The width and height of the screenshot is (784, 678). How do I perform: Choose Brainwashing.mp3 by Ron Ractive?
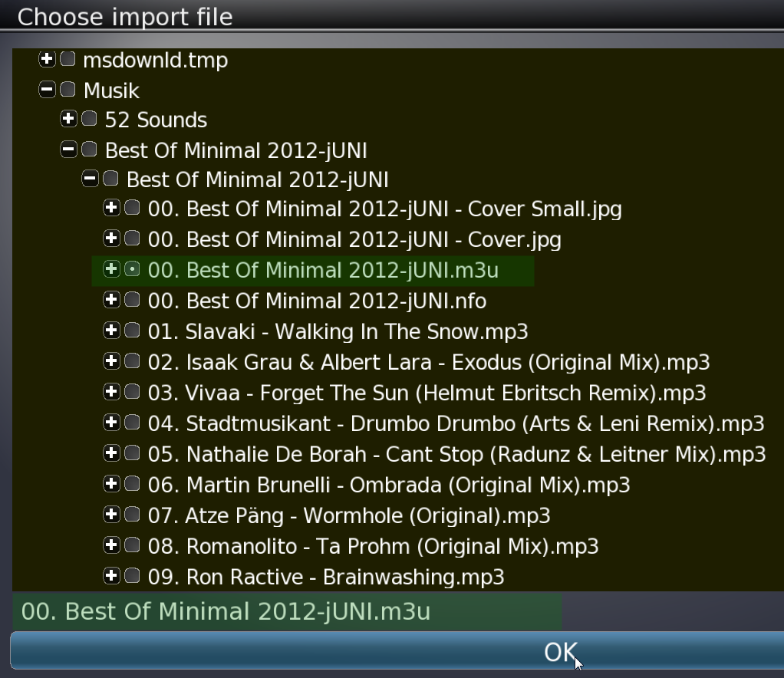[326, 578]
